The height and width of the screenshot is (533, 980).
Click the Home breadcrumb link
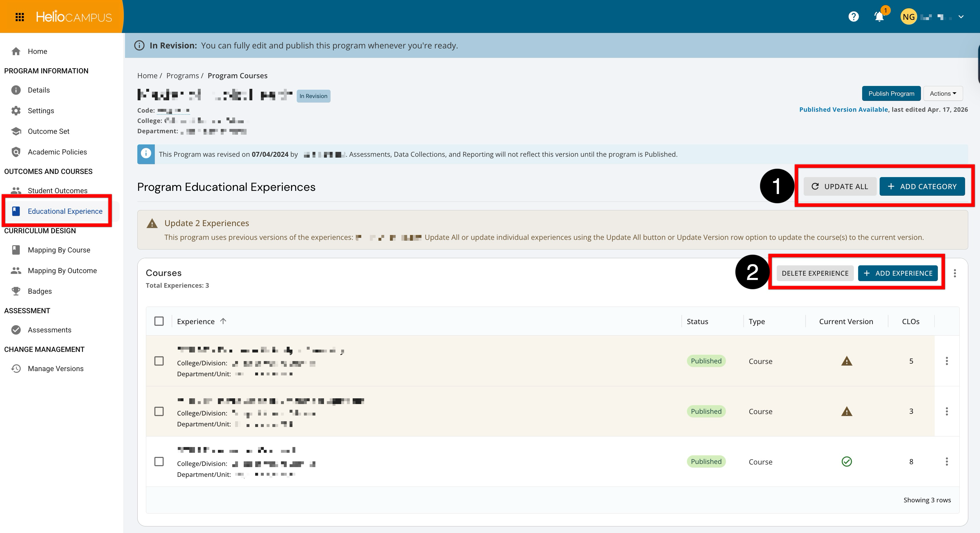click(147, 76)
